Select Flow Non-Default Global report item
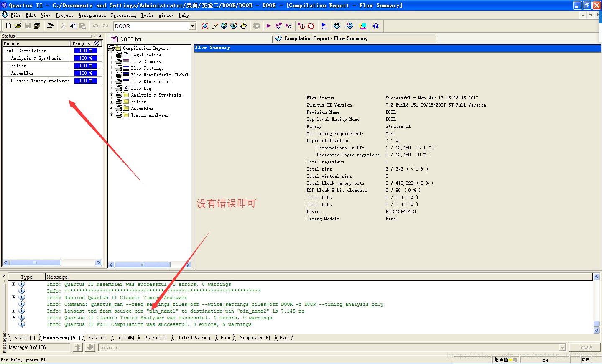 (160, 75)
